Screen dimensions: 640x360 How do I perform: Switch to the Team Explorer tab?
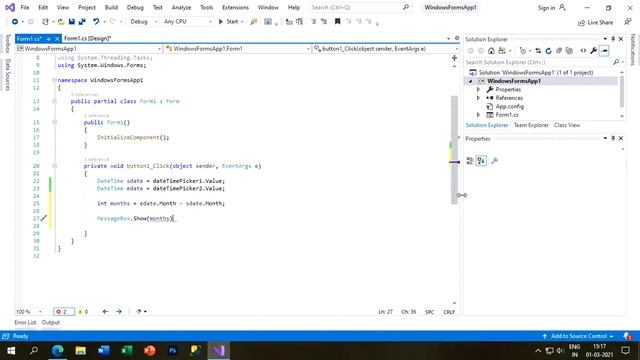tap(531, 125)
